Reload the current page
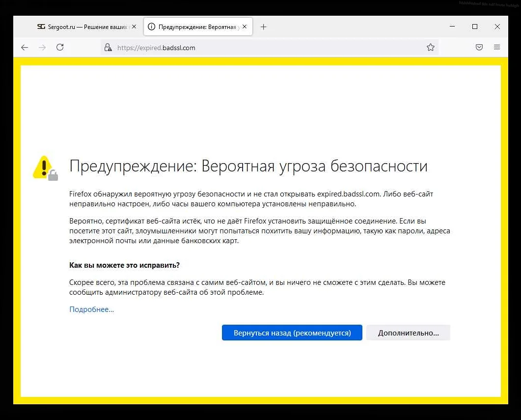 [x=60, y=47]
